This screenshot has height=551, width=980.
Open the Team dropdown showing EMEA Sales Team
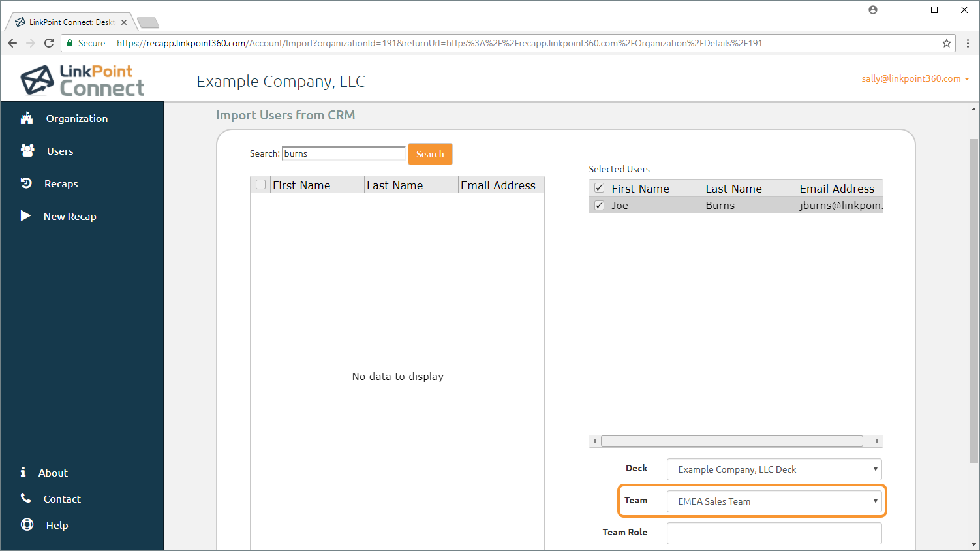pos(774,501)
